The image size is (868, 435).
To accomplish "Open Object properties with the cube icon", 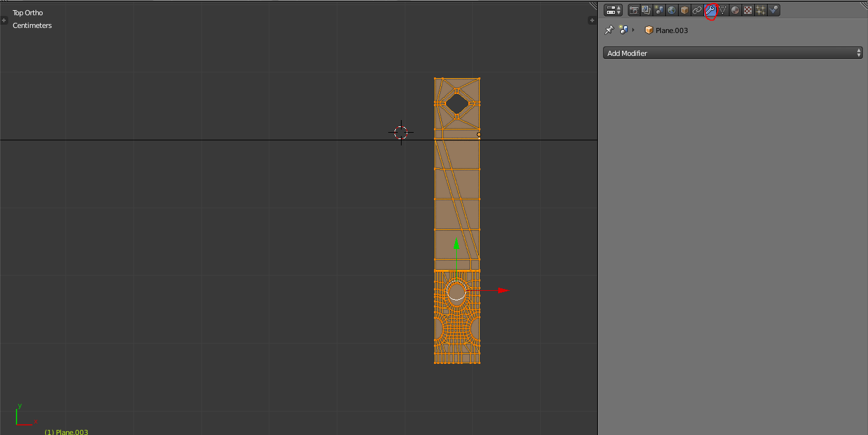I will (x=684, y=10).
